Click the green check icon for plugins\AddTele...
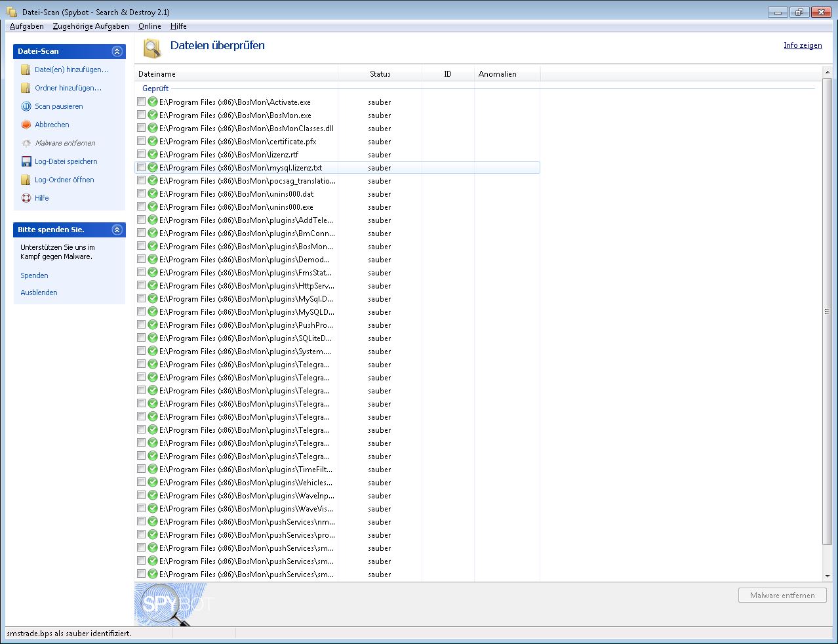Screen dimensions: 838x644 click(x=153, y=220)
